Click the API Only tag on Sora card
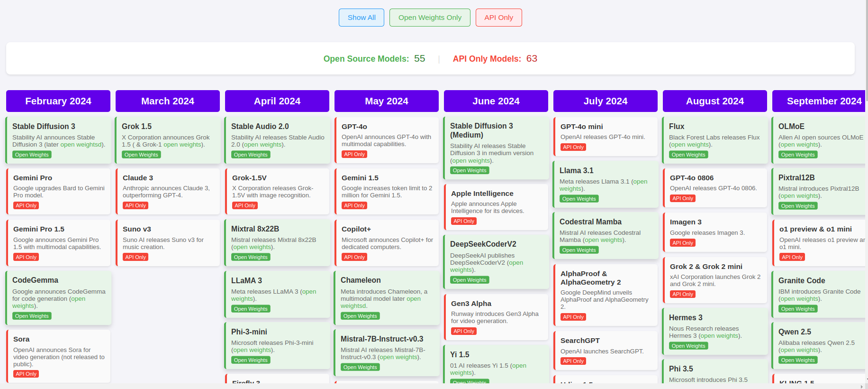 pos(26,374)
